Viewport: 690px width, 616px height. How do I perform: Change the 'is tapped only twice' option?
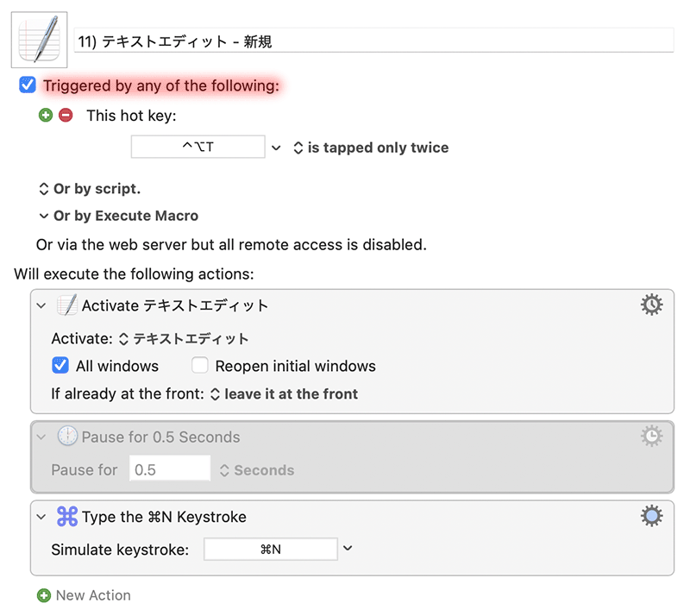click(372, 148)
